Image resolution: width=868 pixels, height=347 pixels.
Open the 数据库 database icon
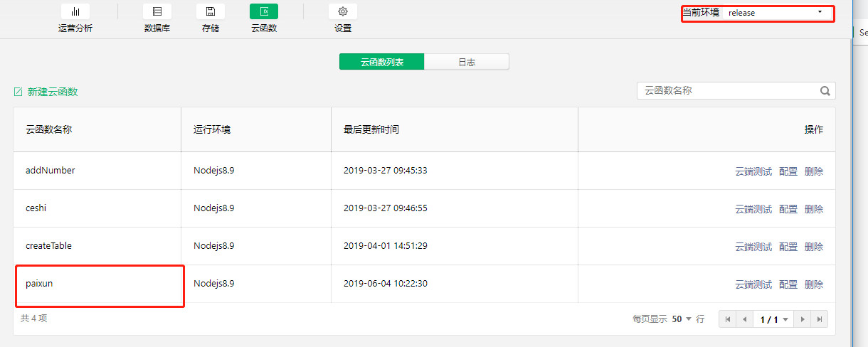[157, 11]
